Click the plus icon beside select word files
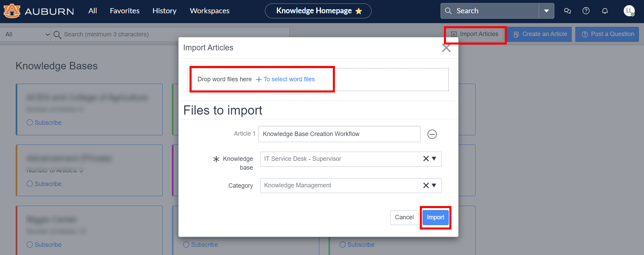 pyautogui.click(x=259, y=80)
